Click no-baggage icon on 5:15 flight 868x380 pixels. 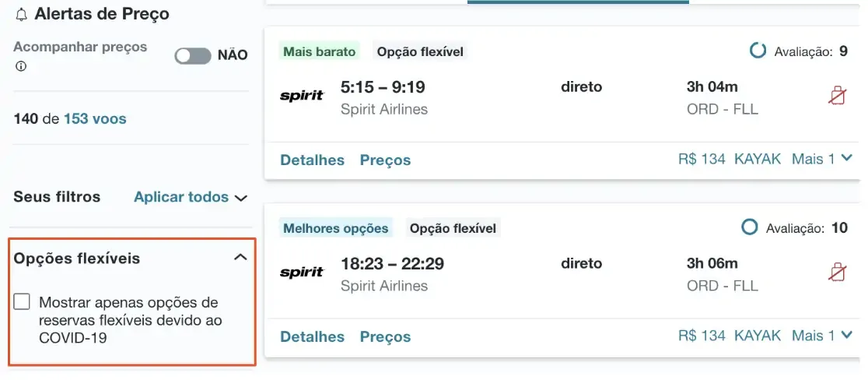tap(837, 97)
